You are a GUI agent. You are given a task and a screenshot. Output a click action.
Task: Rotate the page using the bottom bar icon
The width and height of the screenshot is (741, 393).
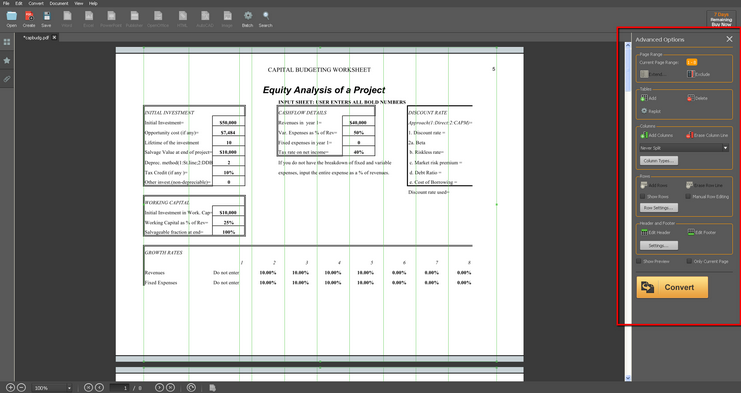tap(191, 388)
